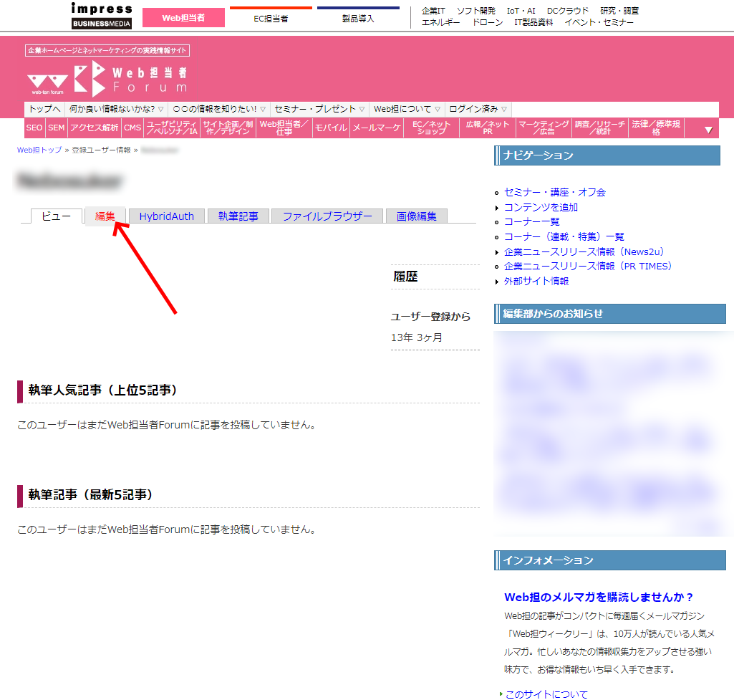Select the モバイル category
The image size is (734, 700).
[331, 128]
